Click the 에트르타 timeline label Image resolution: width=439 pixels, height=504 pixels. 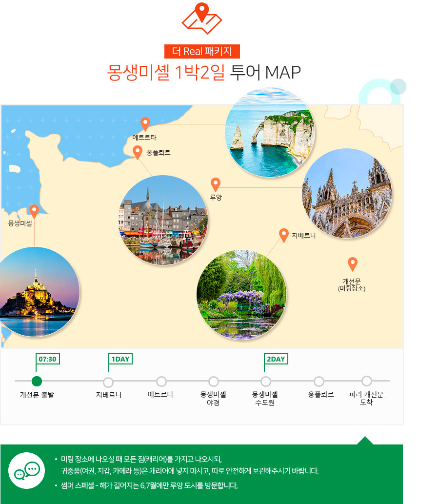pyautogui.click(x=160, y=394)
